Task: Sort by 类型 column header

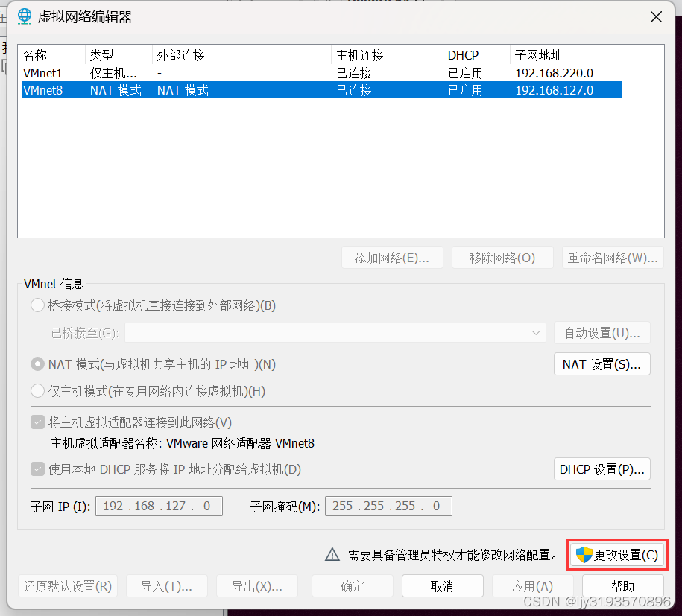Action: (119, 55)
